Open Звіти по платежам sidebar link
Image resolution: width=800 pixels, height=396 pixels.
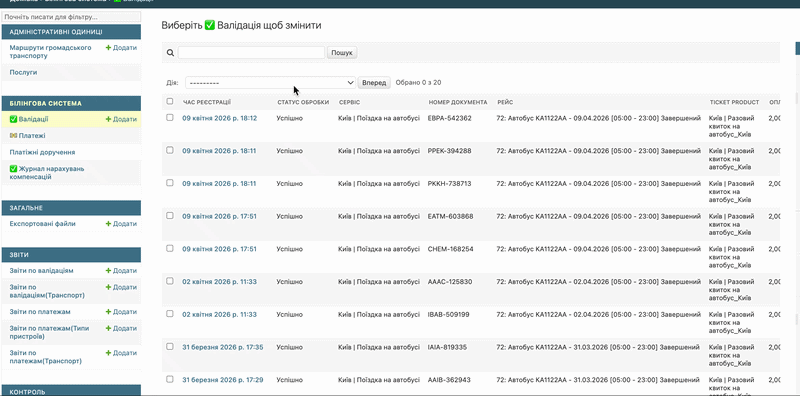point(40,311)
